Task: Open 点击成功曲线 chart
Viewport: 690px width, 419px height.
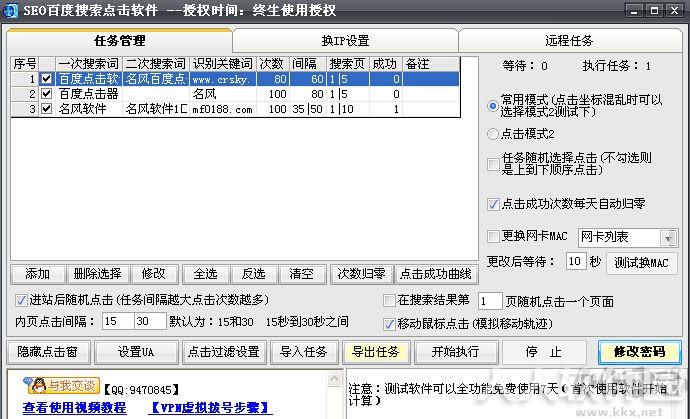Action: point(436,274)
